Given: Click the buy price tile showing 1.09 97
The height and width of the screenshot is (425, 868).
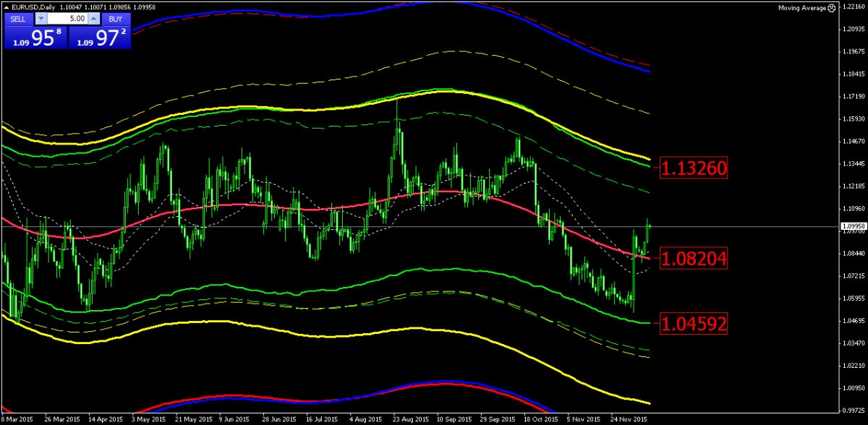Looking at the screenshot, I should [x=100, y=39].
